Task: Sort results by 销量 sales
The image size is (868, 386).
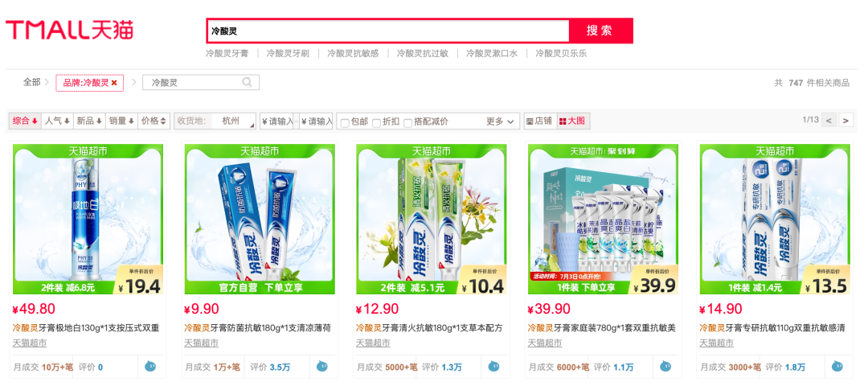Action: (x=121, y=121)
